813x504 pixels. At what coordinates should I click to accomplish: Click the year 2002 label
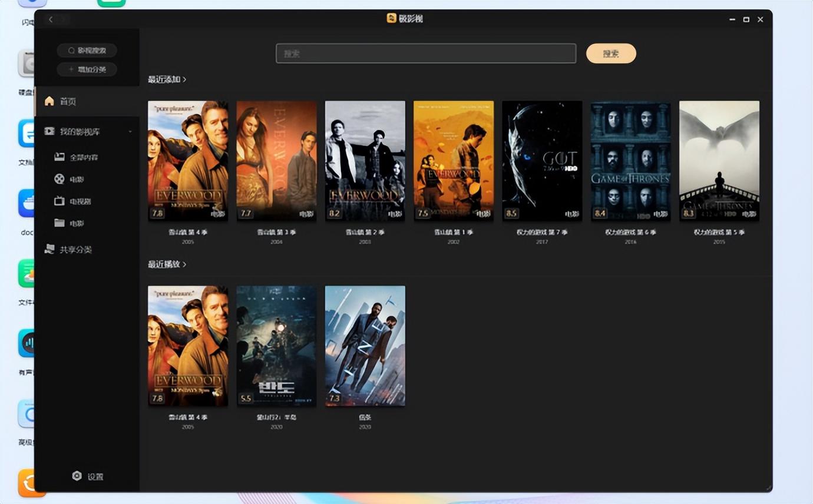point(454,242)
